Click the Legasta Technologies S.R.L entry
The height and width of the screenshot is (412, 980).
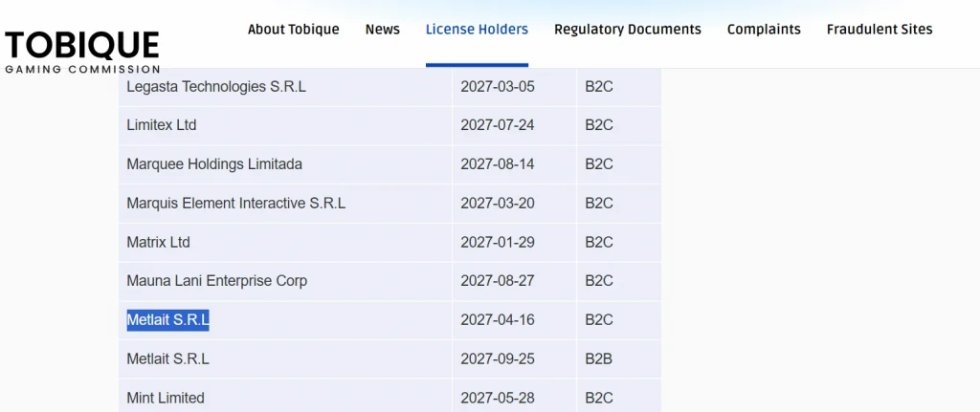tap(216, 86)
